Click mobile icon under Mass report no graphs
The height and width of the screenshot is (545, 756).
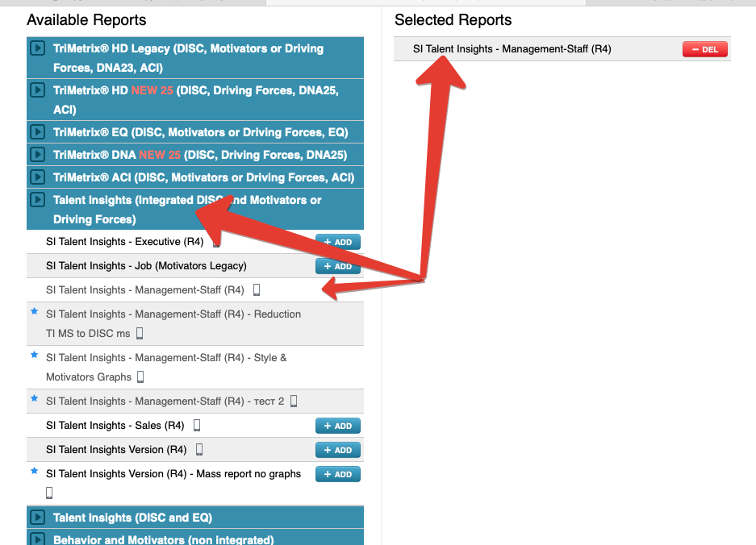[49, 493]
